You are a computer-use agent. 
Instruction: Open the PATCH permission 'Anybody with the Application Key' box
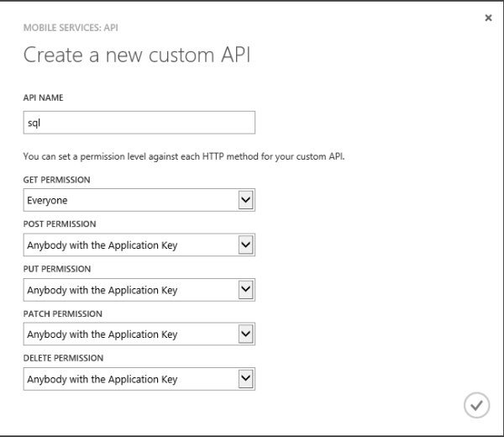tap(130, 334)
